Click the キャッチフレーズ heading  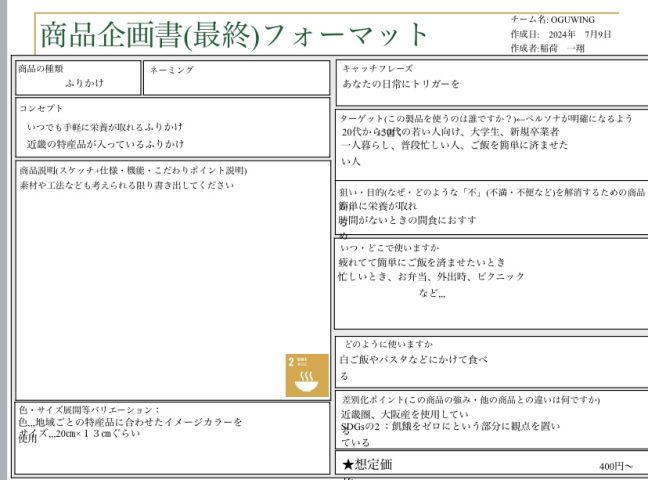point(371,68)
